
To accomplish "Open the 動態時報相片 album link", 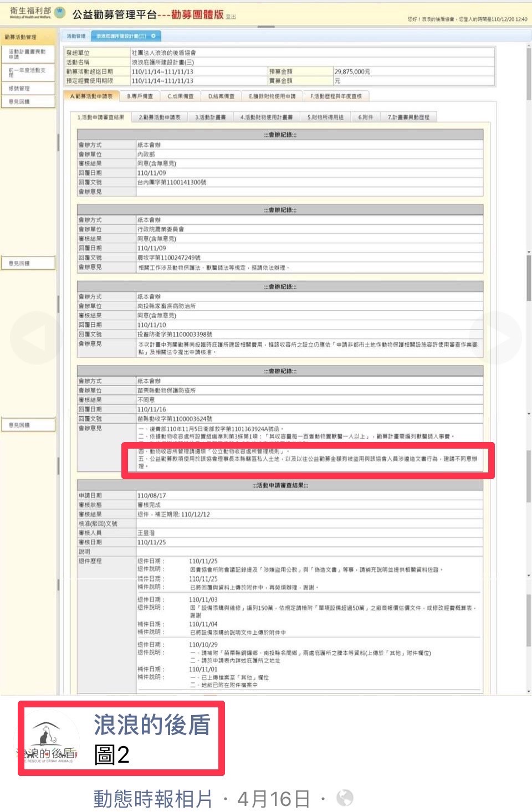I will (x=152, y=799).
